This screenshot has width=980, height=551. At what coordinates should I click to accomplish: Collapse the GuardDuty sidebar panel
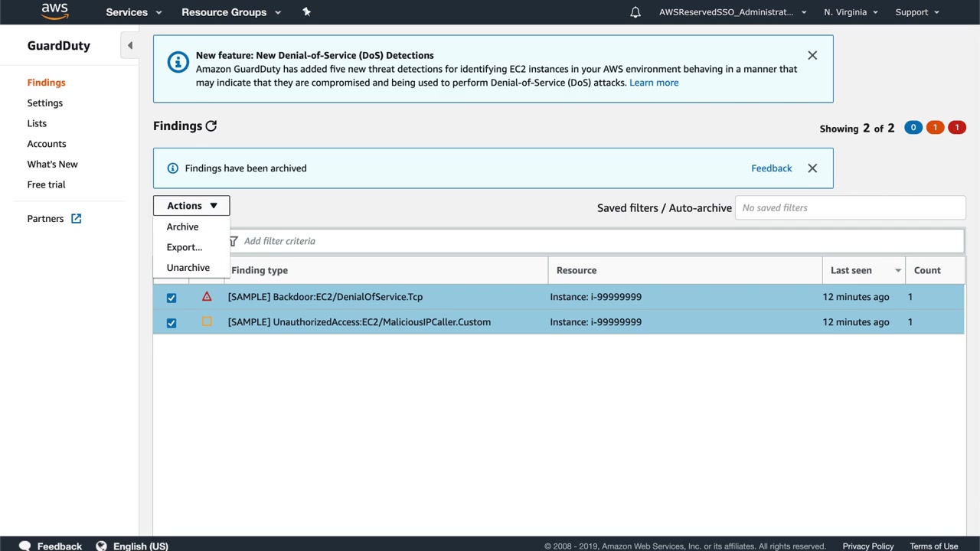coord(129,46)
